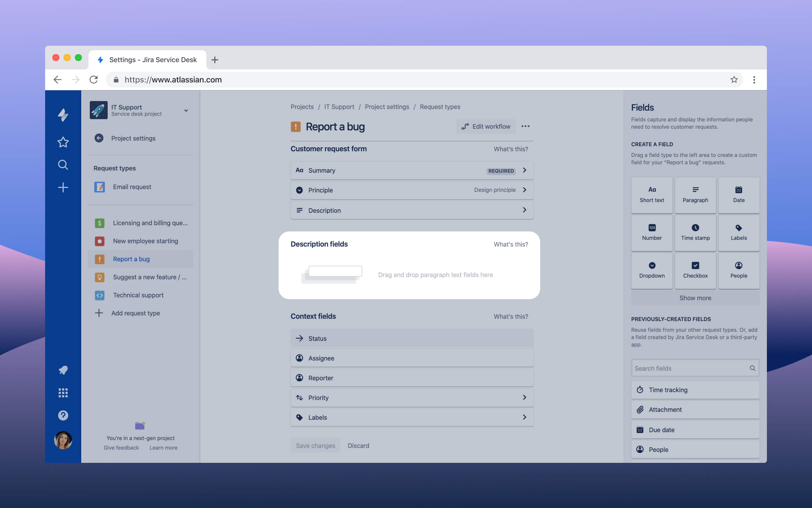The image size is (812, 508).
Task: Select the People field type tile
Action: click(738, 271)
